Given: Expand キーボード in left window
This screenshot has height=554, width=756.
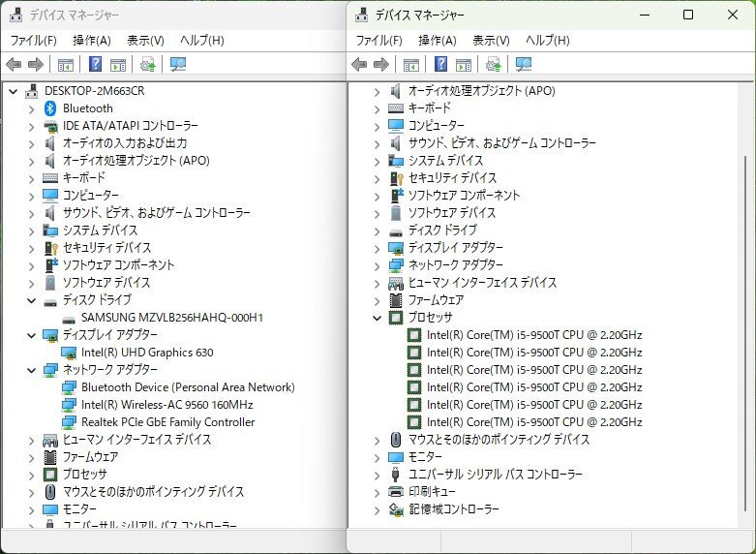Looking at the screenshot, I should tap(31, 178).
